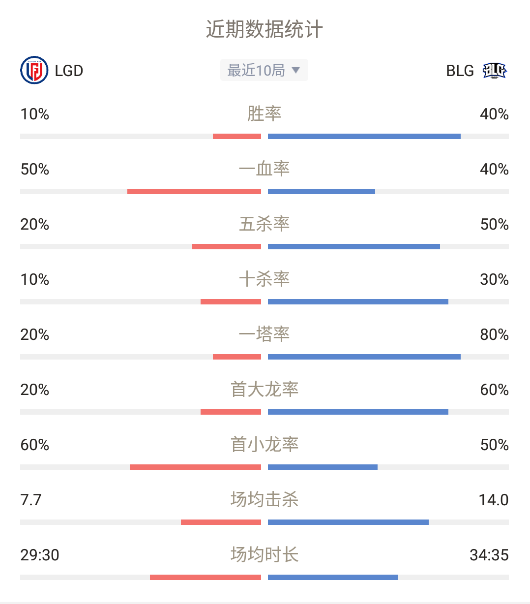Click the 首大龙率 stat label
This screenshot has width=530, height=604.
tap(264, 389)
